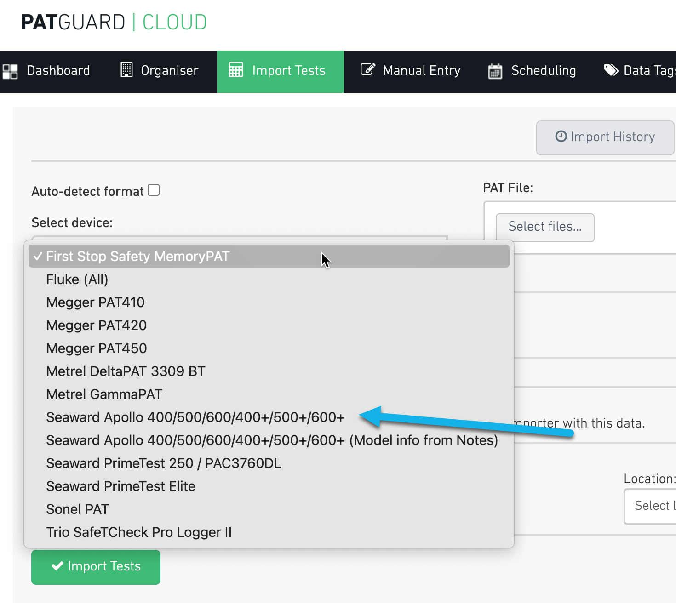Open the Scheduling tab

pos(532,71)
